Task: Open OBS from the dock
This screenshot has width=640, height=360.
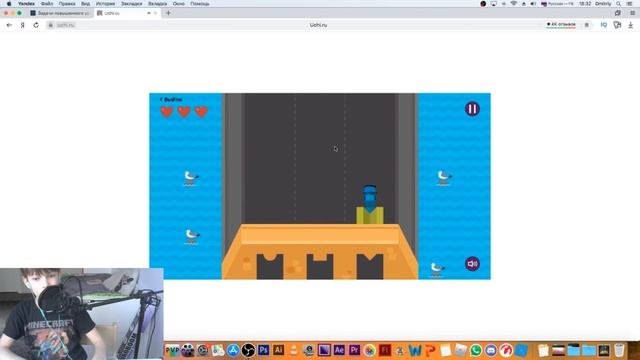Action: tap(248, 350)
